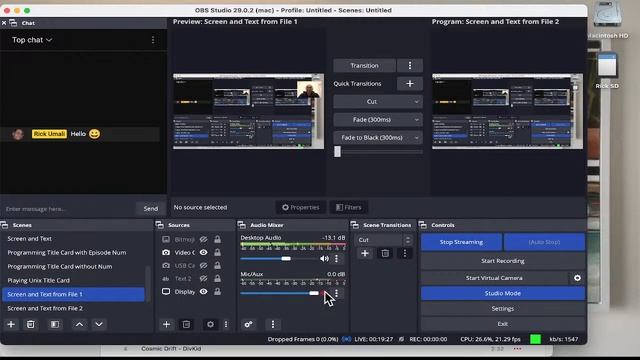This screenshot has height=360, width=640.
Task: Open Scene Transitions Cut combo box
Action: tap(384, 240)
